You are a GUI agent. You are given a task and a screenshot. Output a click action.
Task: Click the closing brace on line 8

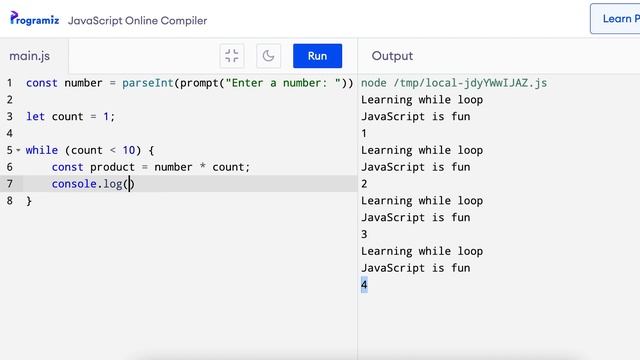point(29,201)
